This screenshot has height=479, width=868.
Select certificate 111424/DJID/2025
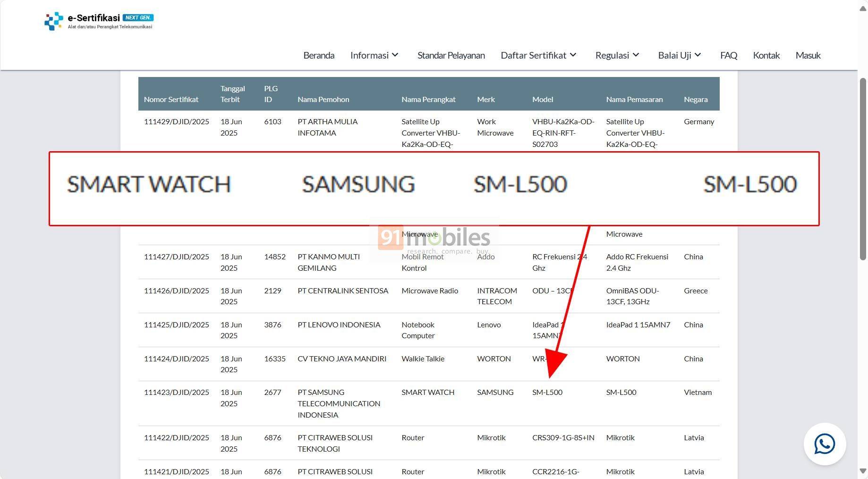tap(176, 359)
